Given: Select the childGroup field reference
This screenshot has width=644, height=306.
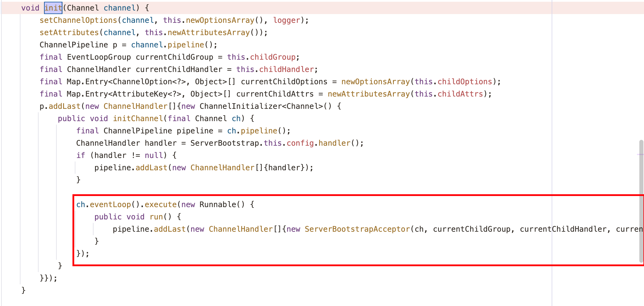Looking at the screenshot, I should (x=273, y=57).
